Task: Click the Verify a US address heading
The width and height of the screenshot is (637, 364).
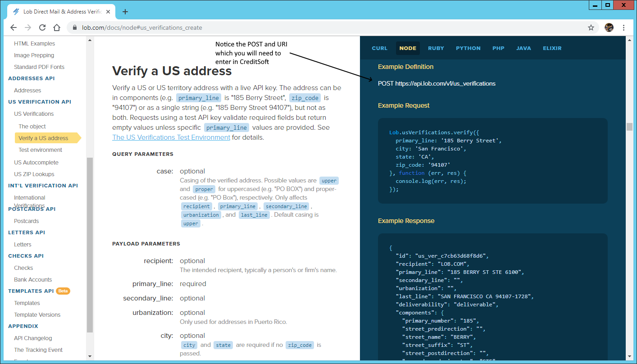Action: click(x=172, y=71)
